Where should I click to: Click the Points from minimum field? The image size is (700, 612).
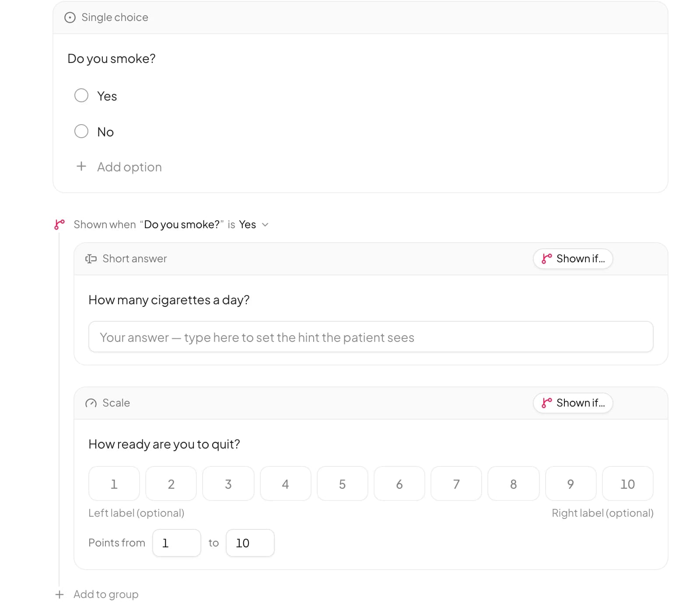click(177, 543)
